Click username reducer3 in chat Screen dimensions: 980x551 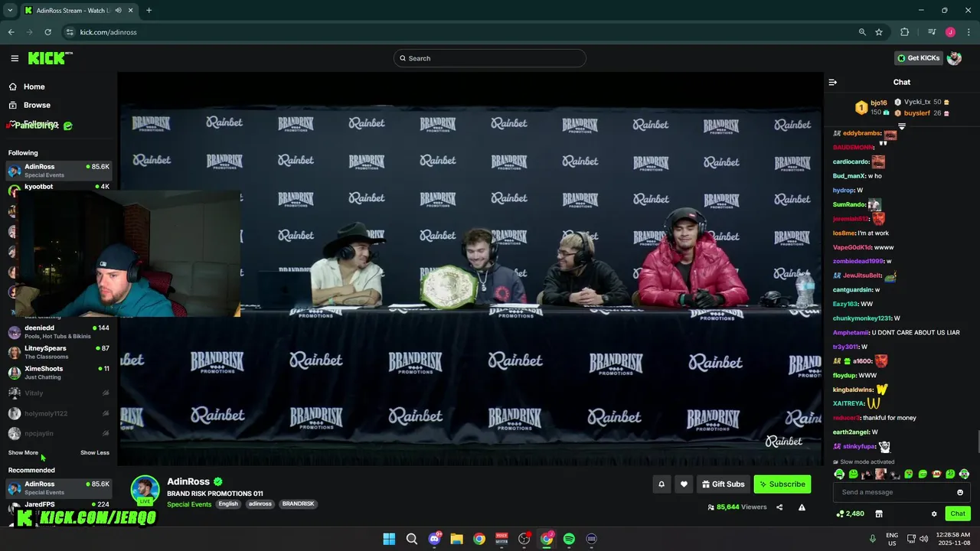[847, 418]
